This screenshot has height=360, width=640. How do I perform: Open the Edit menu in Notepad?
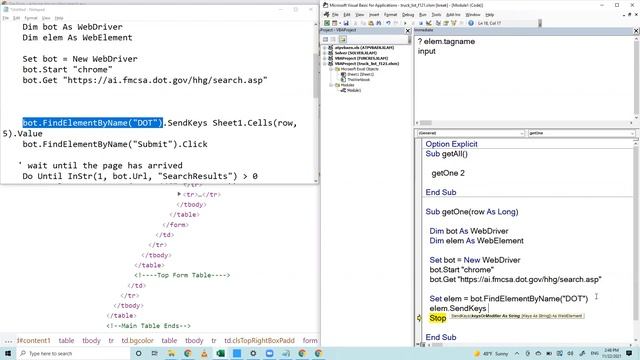pos(16,18)
